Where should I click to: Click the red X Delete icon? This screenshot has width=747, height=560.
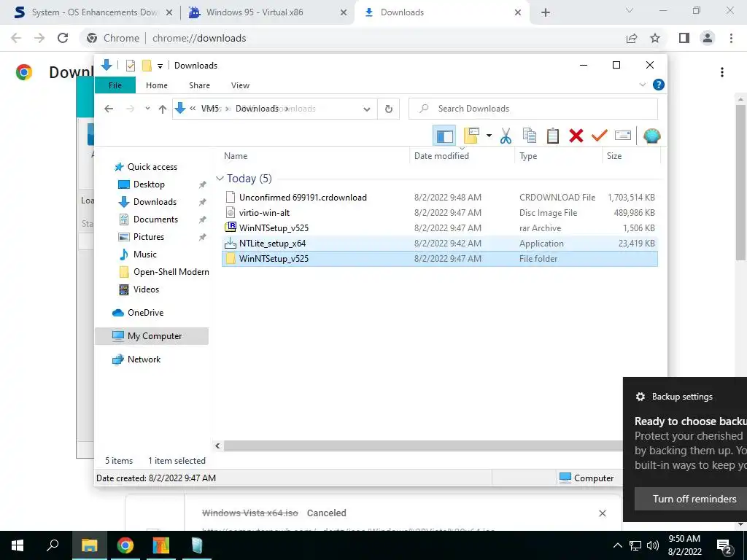click(x=576, y=136)
